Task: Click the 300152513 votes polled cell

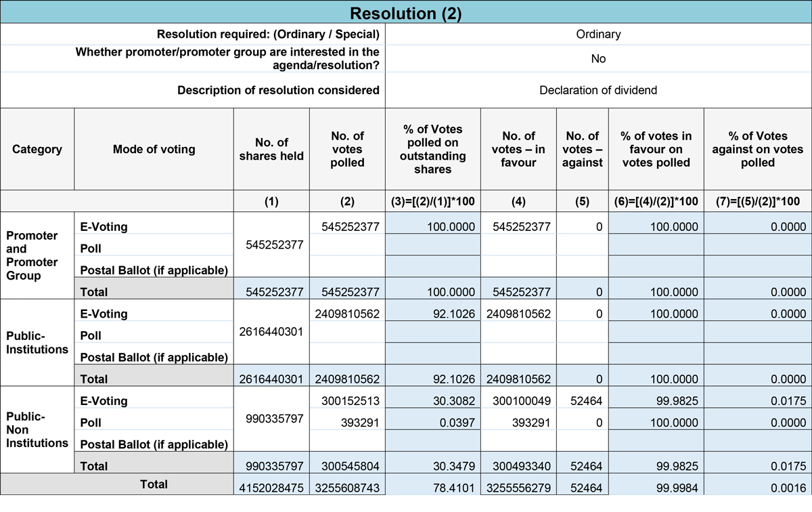Action: pos(347,402)
